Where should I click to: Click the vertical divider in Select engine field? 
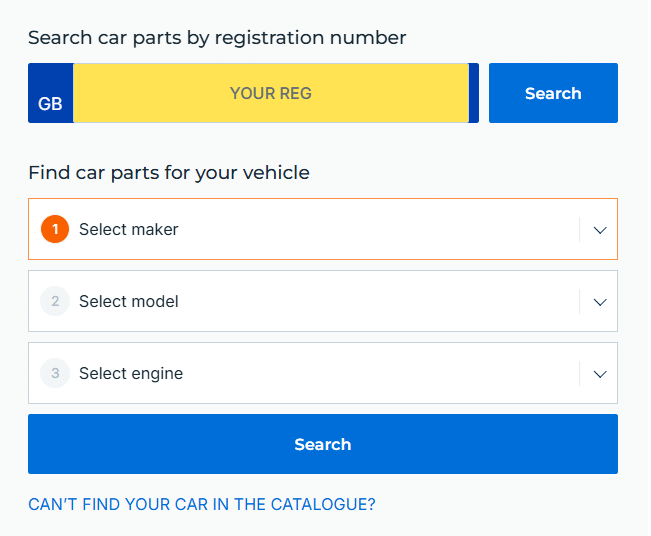click(580, 373)
